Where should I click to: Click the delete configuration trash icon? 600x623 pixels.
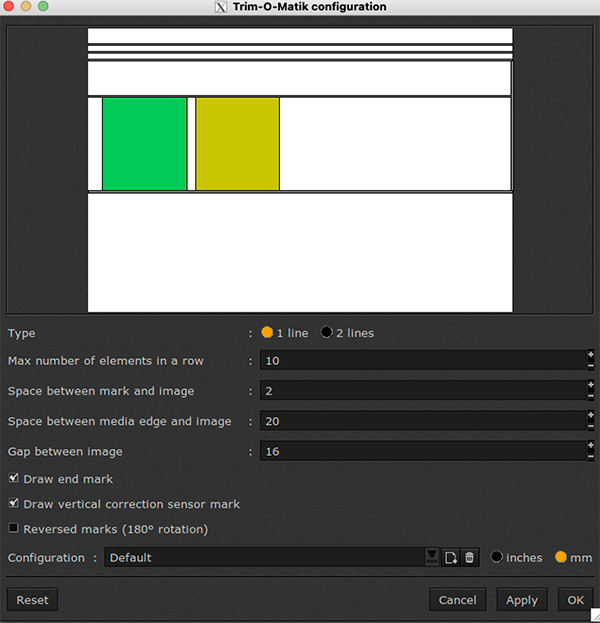(470, 557)
